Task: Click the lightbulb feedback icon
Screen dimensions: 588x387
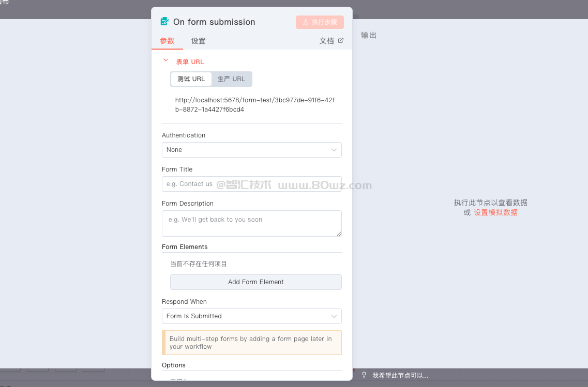Action: coord(364,375)
